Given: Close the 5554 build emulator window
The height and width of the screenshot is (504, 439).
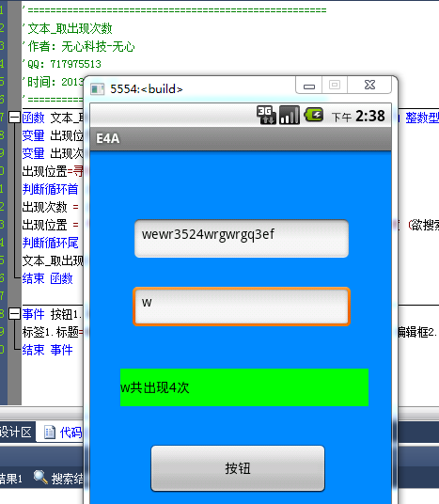Looking at the screenshot, I should (x=369, y=85).
